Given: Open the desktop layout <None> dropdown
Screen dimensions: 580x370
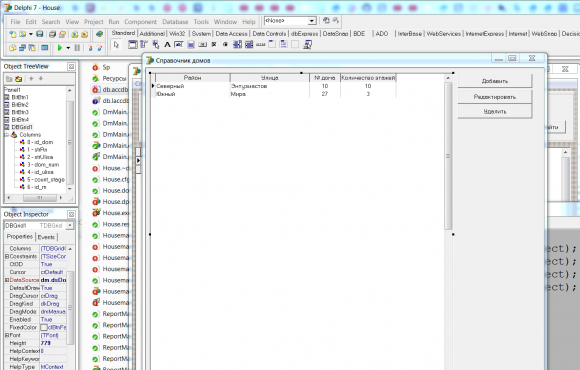Looking at the screenshot, I should point(312,21).
